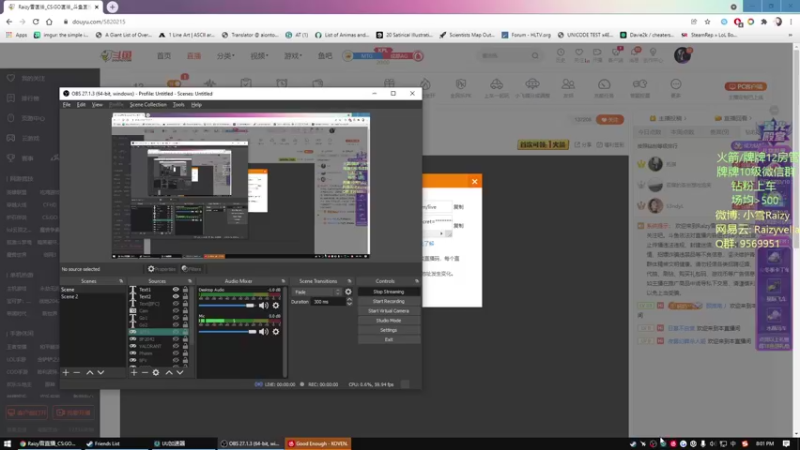Undock the Controls panel header icon
800x450 pixels.
[x=417, y=281]
